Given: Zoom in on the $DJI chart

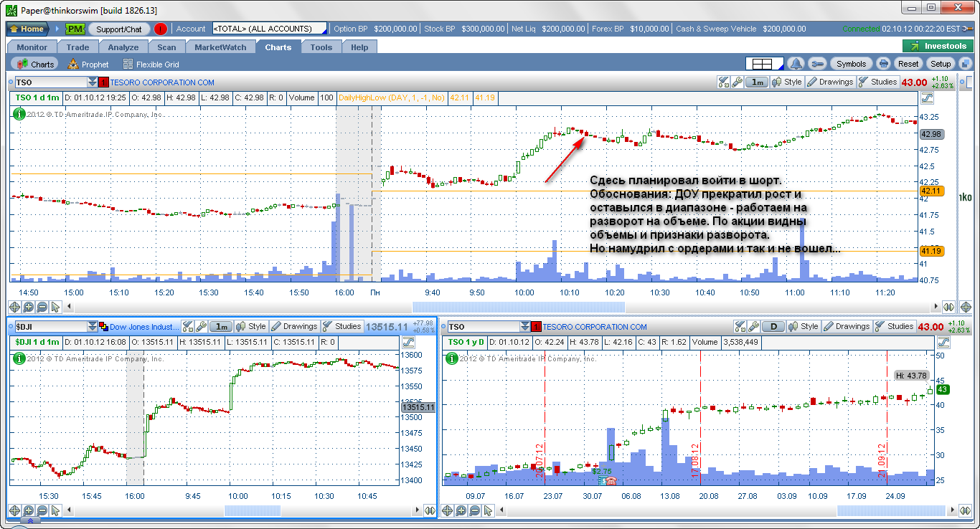Looking at the screenshot, I should (x=29, y=510).
